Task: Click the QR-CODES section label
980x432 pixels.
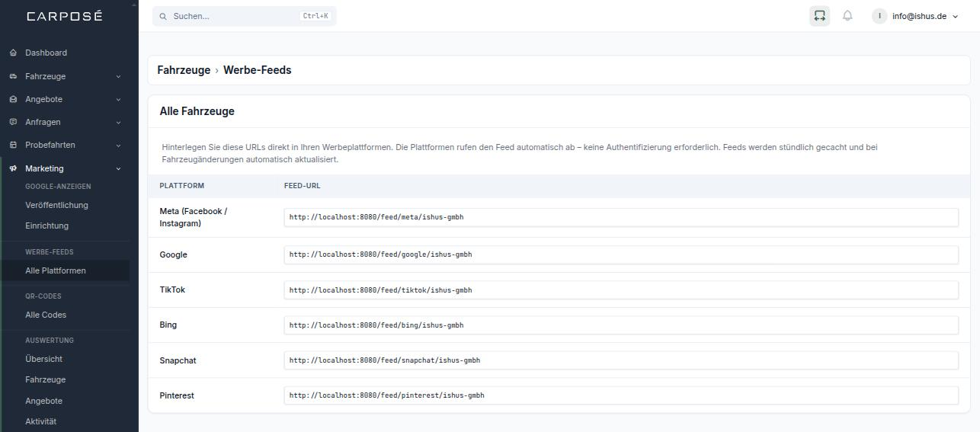Action: [43, 296]
